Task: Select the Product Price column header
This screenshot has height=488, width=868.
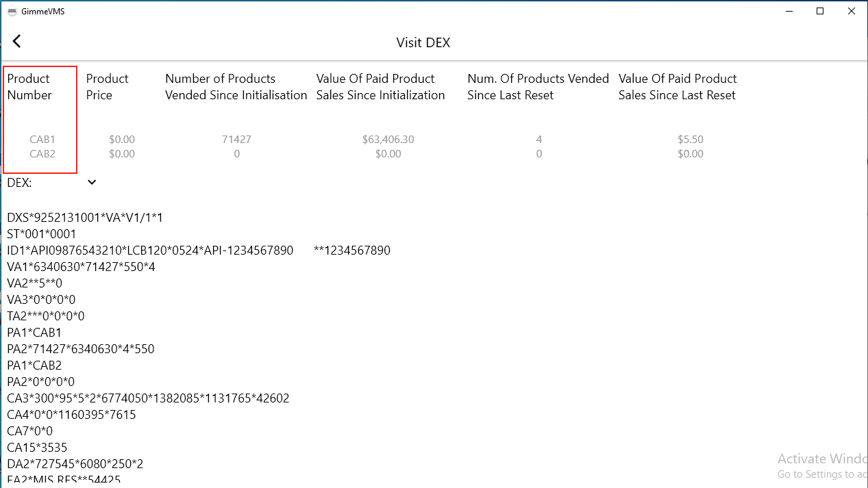Action: pos(107,86)
